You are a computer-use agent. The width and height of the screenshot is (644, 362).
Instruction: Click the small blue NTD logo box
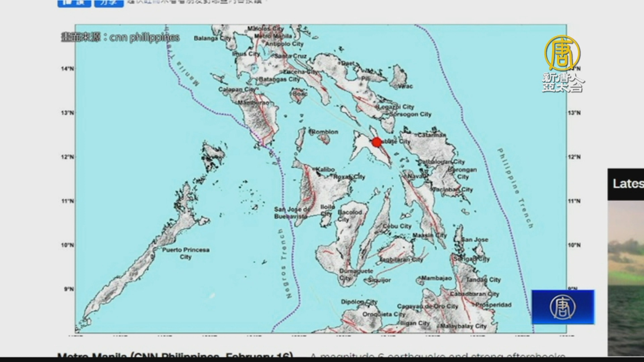(563, 307)
